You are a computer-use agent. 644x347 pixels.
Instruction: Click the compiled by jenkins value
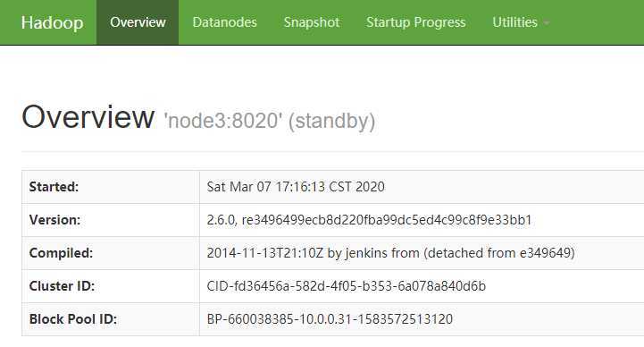390,253
